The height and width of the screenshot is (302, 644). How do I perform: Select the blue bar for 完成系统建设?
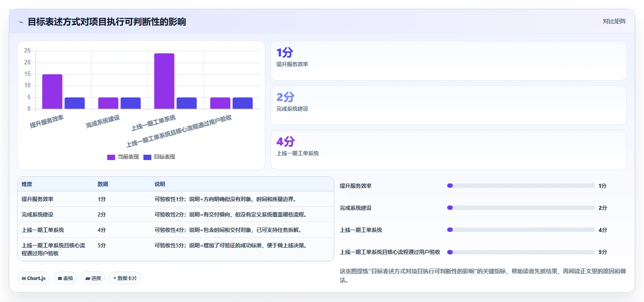tap(131, 103)
